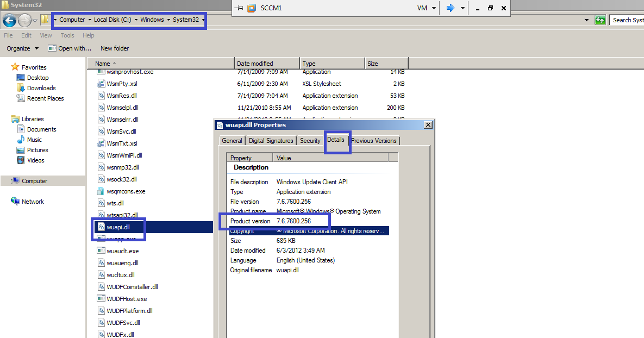Select the wuapi.dll file icon
The width and height of the screenshot is (644, 338).
click(x=101, y=227)
